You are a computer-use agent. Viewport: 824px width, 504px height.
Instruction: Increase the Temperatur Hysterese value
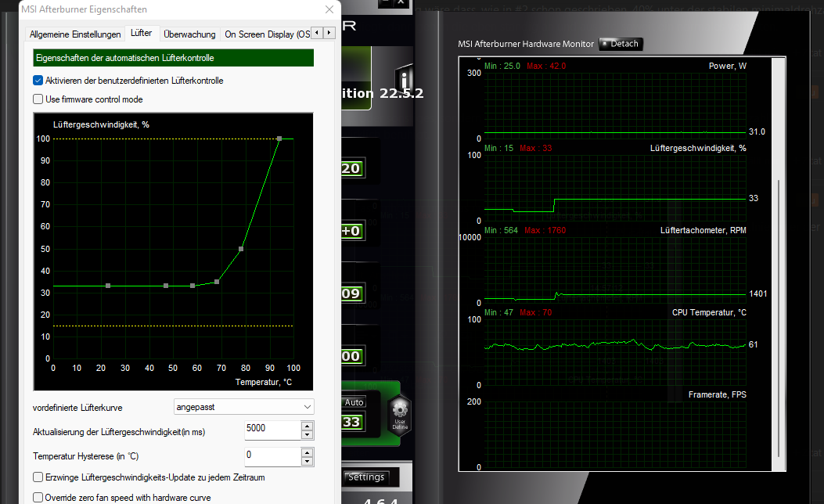pos(308,452)
